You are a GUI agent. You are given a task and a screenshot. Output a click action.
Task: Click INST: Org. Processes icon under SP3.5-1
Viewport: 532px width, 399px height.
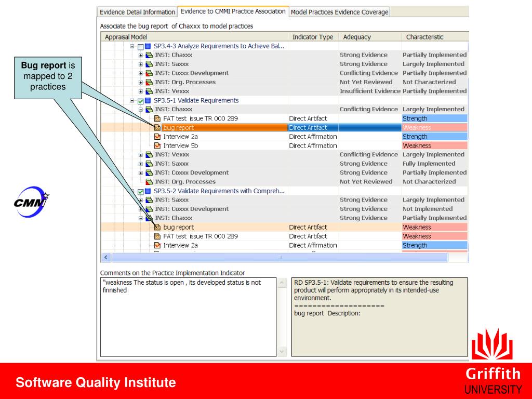point(149,182)
